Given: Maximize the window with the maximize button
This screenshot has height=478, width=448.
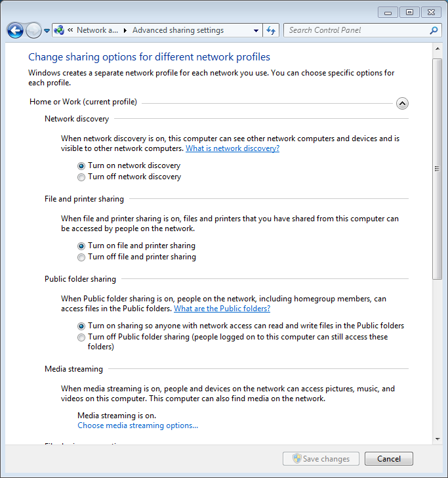Looking at the screenshot, I should click(x=409, y=12).
